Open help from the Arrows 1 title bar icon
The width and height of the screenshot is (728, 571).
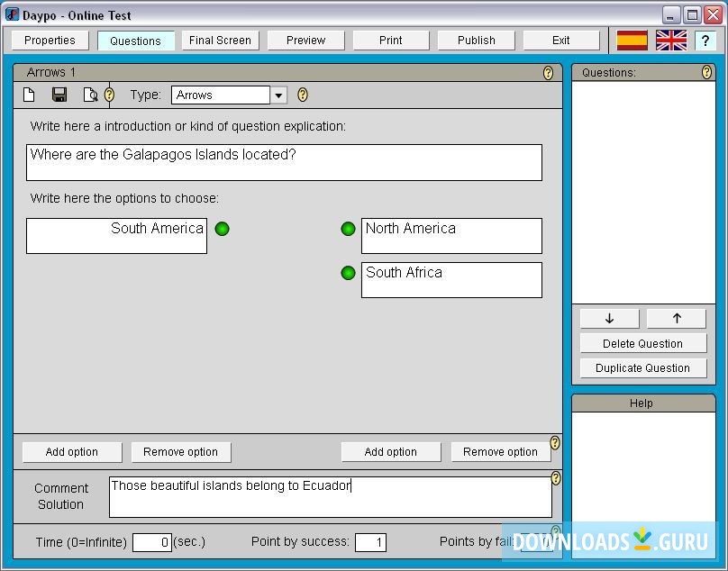pyautogui.click(x=548, y=73)
